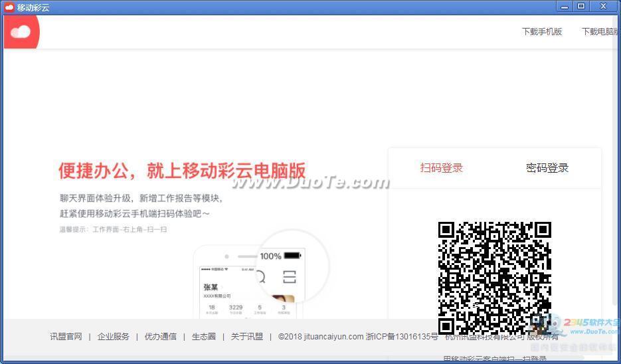The width and height of the screenshot is (621, 364).
Task: Click the ICP text 浙ICP备13016135号
Action: click(x=402, y=337)
